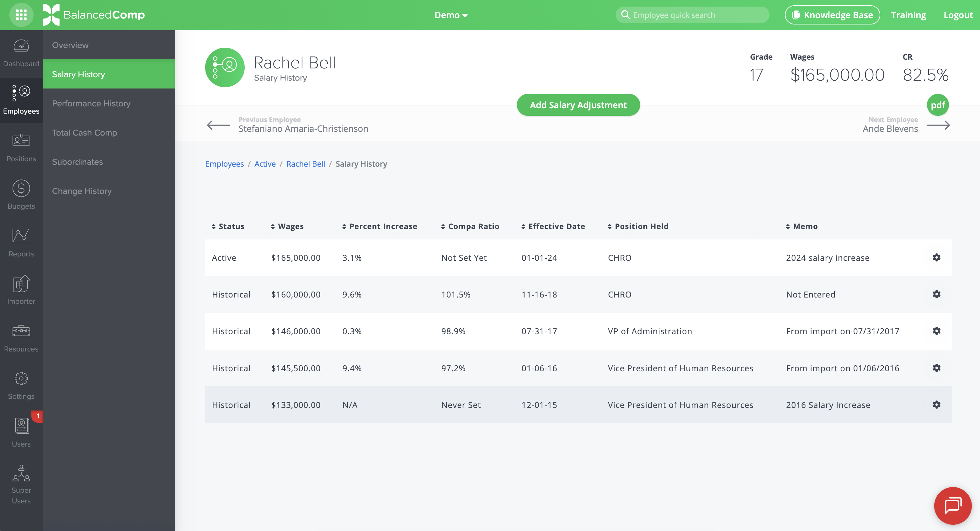Open the Dashboard sidebar icon
Viewport: 980px width, 531px height.
point(21,53)
